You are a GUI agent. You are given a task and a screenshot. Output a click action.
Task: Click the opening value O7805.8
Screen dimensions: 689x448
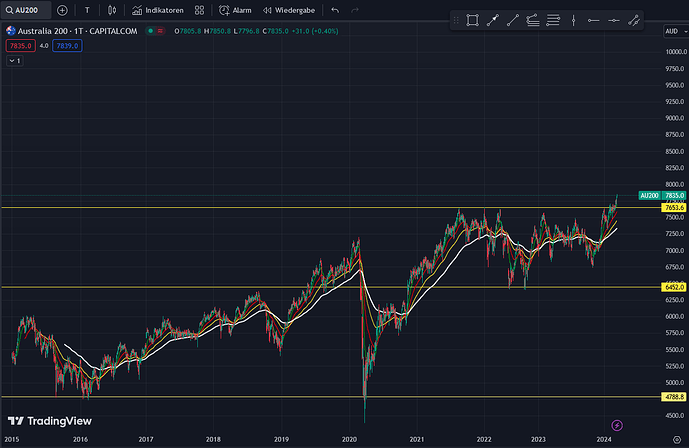[188, 31]
